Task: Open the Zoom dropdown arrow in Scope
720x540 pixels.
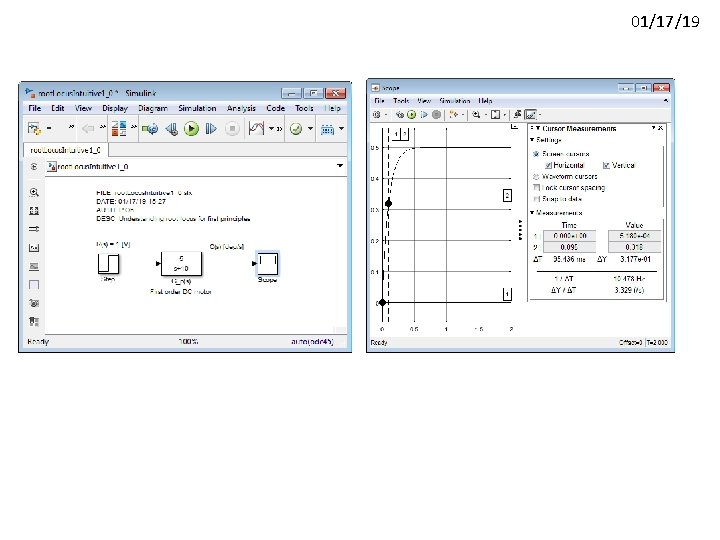Action: pyautogui.click(x=486, y=115)
